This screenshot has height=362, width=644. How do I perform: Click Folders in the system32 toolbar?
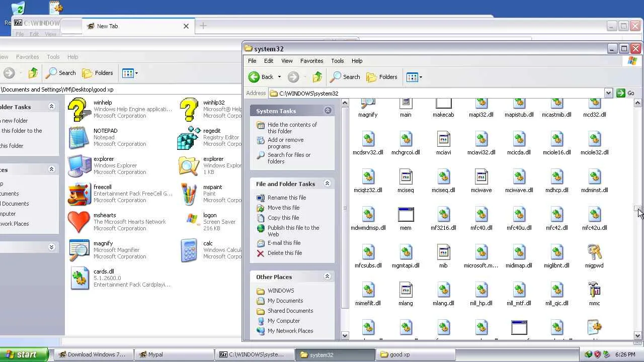382,77
